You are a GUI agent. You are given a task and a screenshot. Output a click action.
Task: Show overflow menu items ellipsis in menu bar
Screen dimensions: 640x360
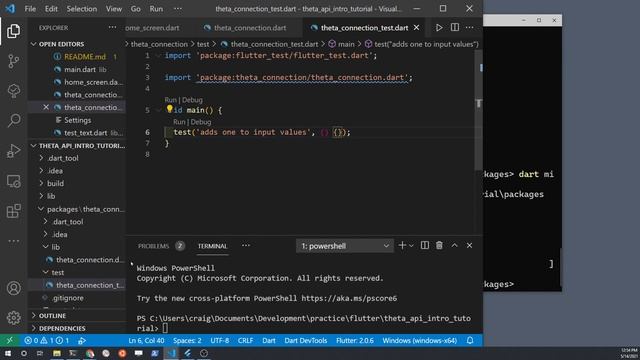tap(178, 9)
